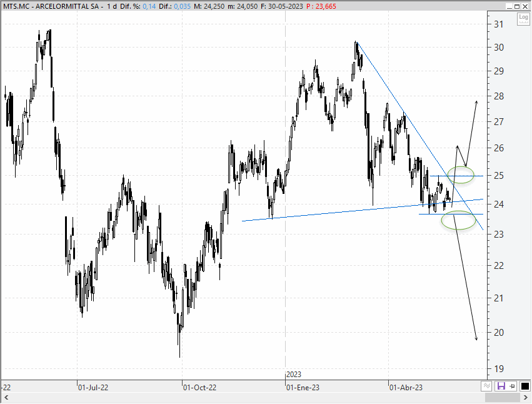The height and width of the screenshot is (404, 532).
Task: Click price axis value 19
Action: [499, 369]
